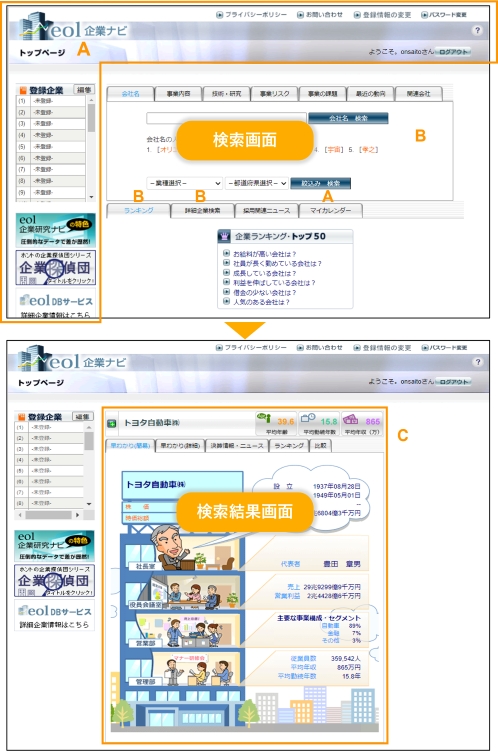Click right arrow of results screen horizontal scrollbar
498x751 pixels.
(77, 515)
